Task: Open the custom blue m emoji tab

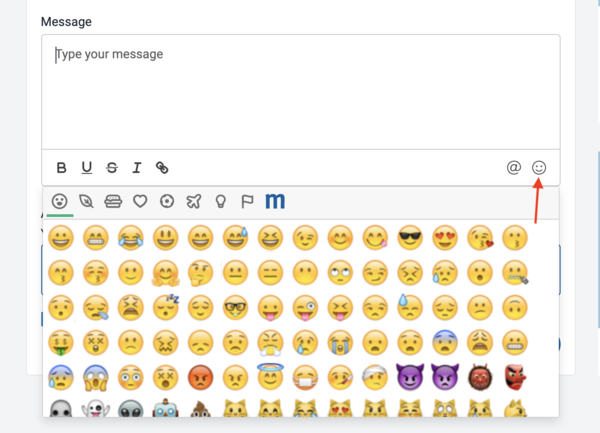Action: pyautogui.click(x=275, y=200)
